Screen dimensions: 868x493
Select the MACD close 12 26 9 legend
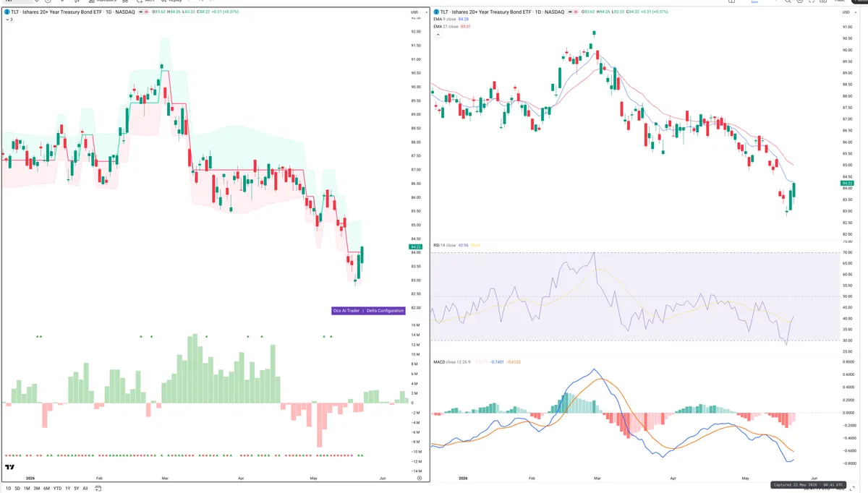coord(451,361)
